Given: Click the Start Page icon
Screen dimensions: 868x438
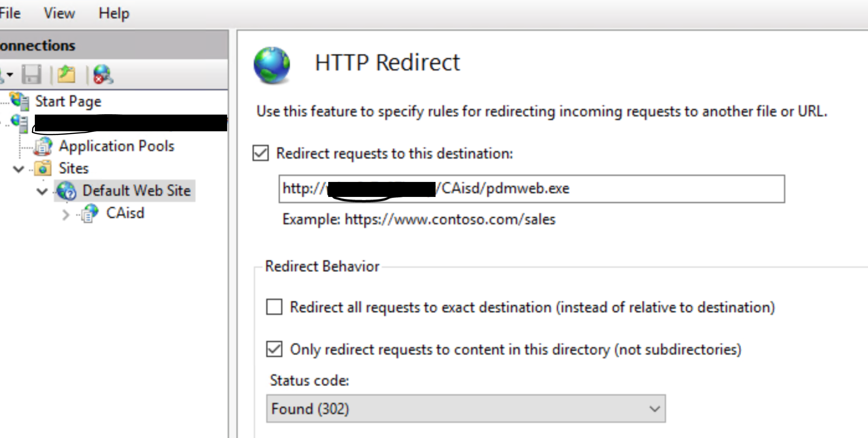Looking at the screenshot, I should point(20,101).
